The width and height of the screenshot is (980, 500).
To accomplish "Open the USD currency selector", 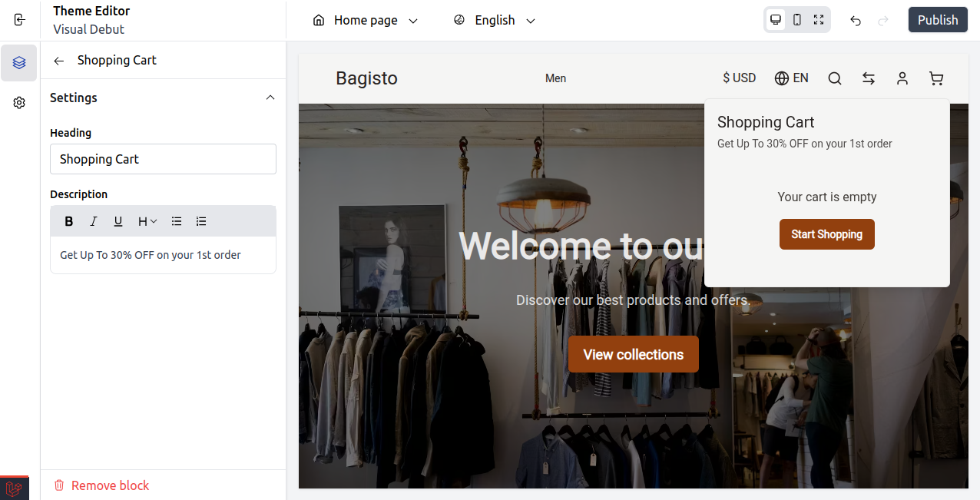I will [740, 78].
